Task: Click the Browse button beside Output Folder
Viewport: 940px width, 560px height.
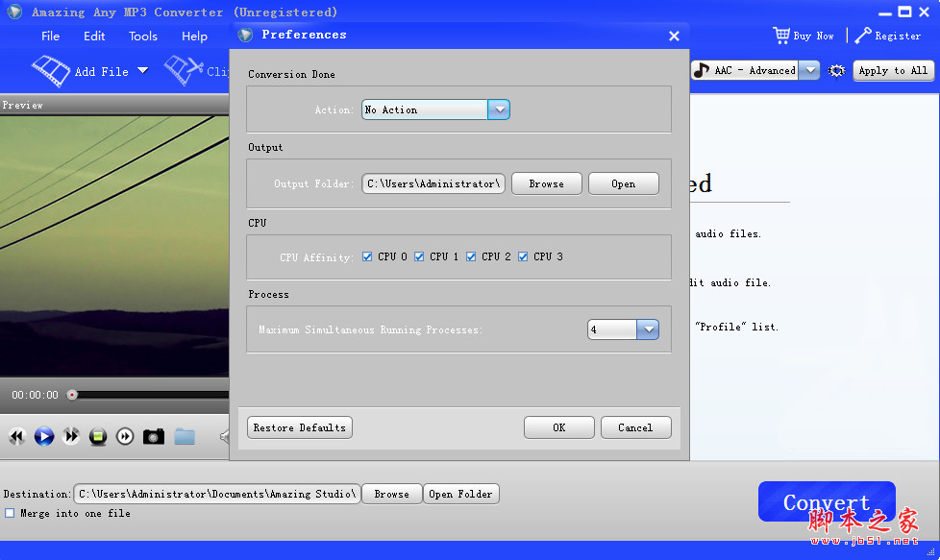Action: [547, 183]
